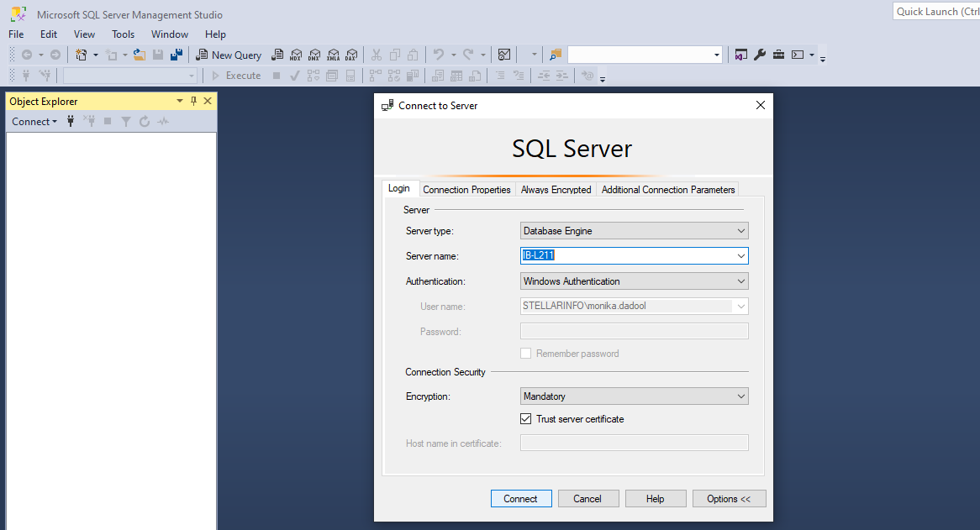The image size is (980, 530).
Task: Click the Help button in dialog
Action: (x=655, y=499)
